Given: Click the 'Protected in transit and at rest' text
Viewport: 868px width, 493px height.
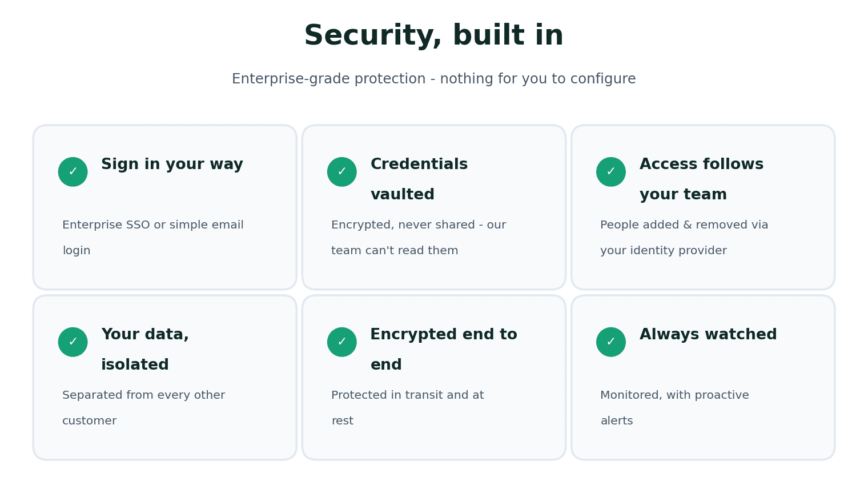Looking at the screenshot, I should pyautogui.click(x=408, y=408).
